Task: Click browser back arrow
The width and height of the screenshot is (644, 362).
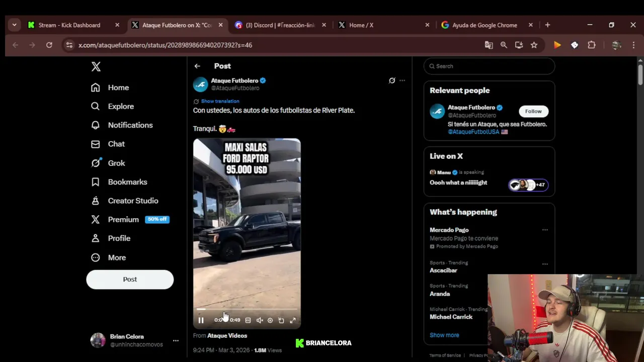Action: click(15, 45)
